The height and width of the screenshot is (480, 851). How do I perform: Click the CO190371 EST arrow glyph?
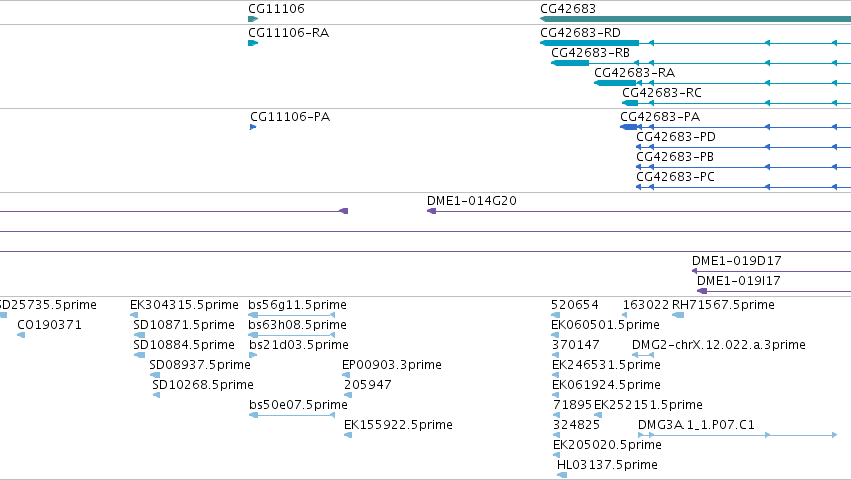pos(21,335)
